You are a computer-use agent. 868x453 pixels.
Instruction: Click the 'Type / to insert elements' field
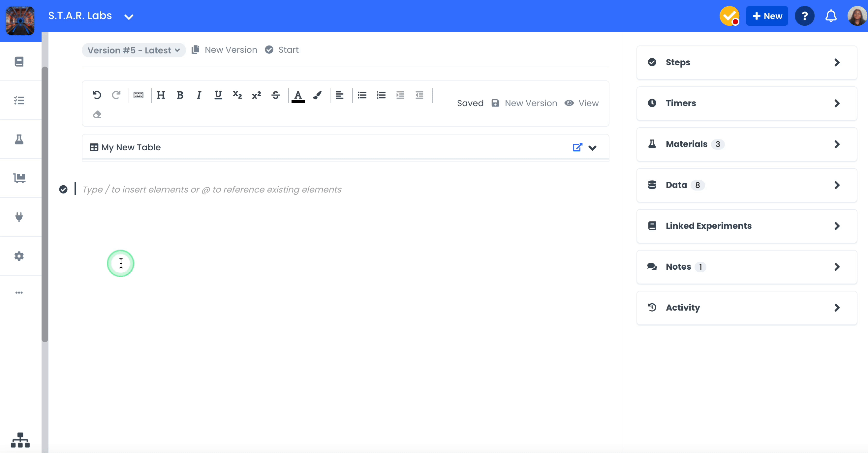tap(212, 189)
